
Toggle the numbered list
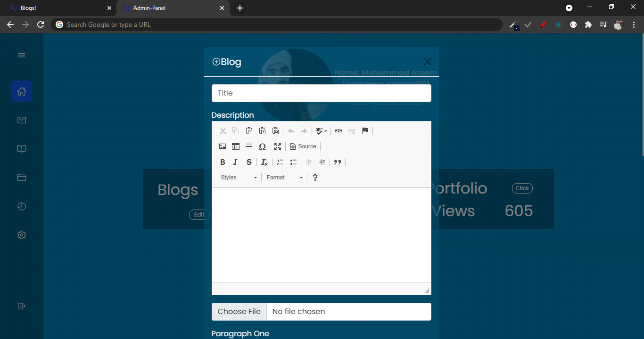pyautogui.click(x=280, y=162)
